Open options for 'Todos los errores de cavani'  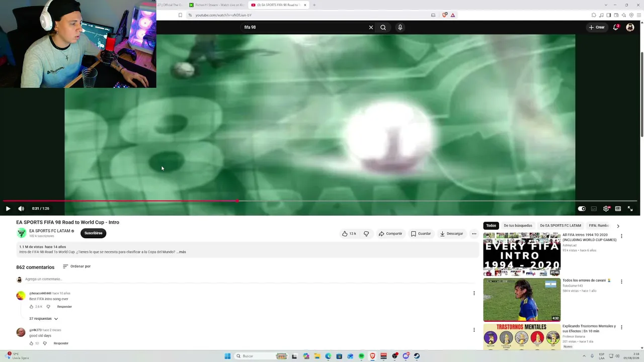pyautogui.click(x=621, y=282)
